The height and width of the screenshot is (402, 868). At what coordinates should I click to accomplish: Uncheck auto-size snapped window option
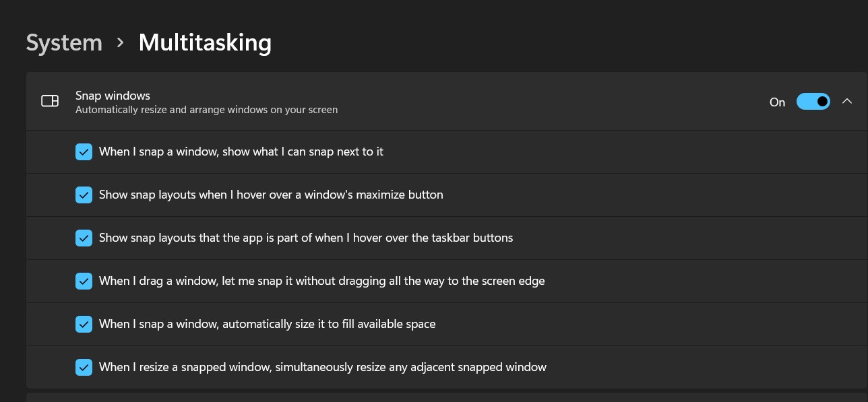[84, 324]
